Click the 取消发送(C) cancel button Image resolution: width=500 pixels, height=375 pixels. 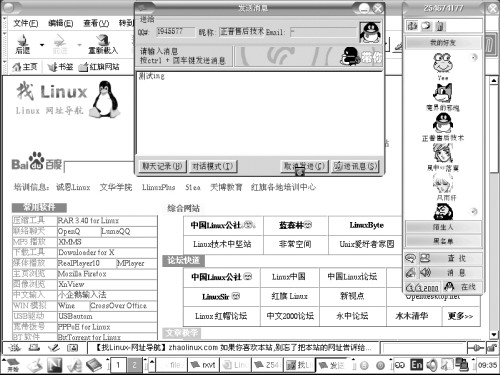click(x=304, y=166)
